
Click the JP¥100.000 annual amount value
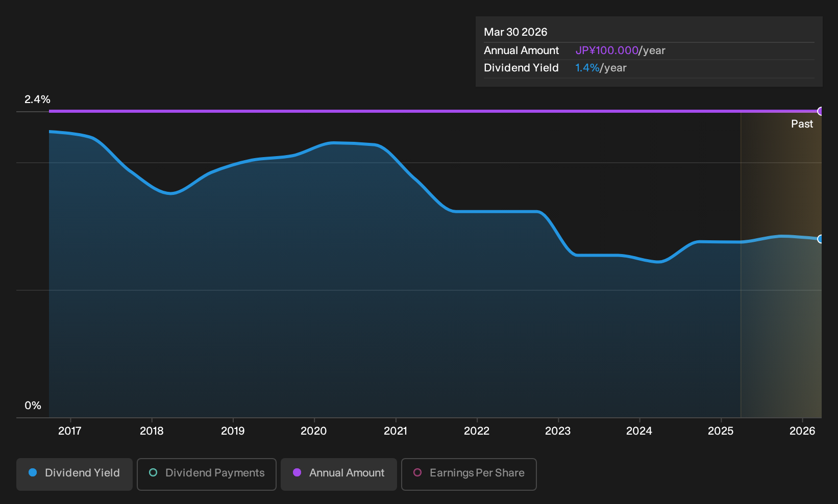click(x=607, y=51)
